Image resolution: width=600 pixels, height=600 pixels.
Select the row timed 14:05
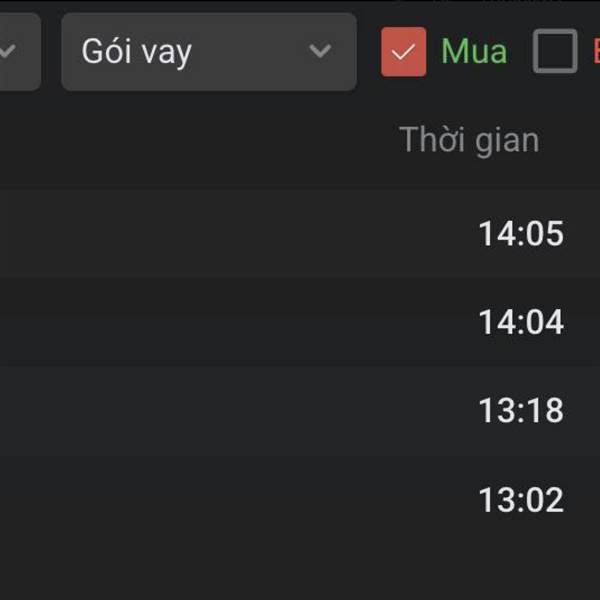click(520, 234)
